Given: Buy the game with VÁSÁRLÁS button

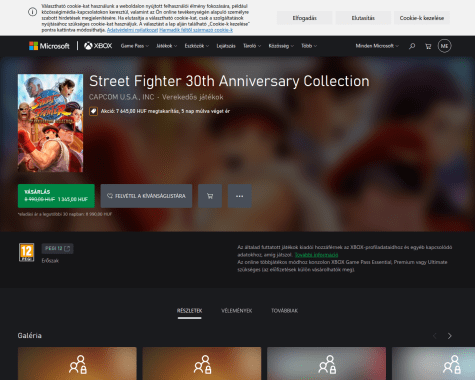Looking at the screenshot, I should [56, 196].
